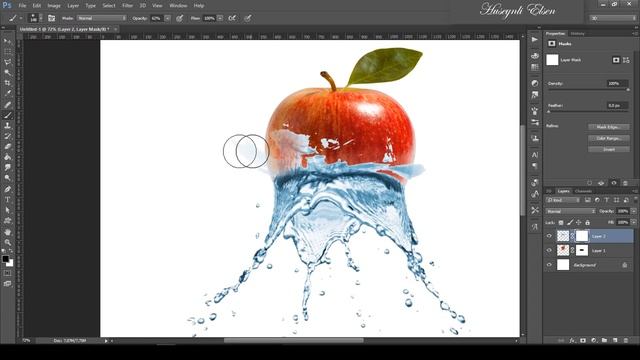640x360 pixels.
Task: Open the workspace switcher 3D dropdown
Action: coord(612,18)
